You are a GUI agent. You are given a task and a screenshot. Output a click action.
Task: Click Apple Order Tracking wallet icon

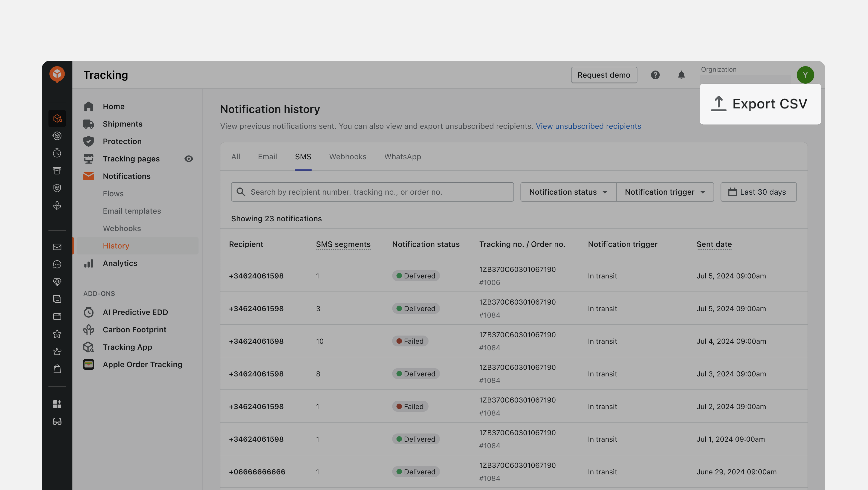(x=89, y=365)
